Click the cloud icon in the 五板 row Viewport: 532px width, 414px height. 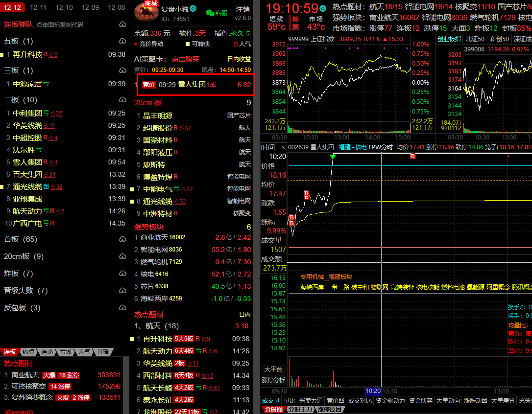coord(122,41)
